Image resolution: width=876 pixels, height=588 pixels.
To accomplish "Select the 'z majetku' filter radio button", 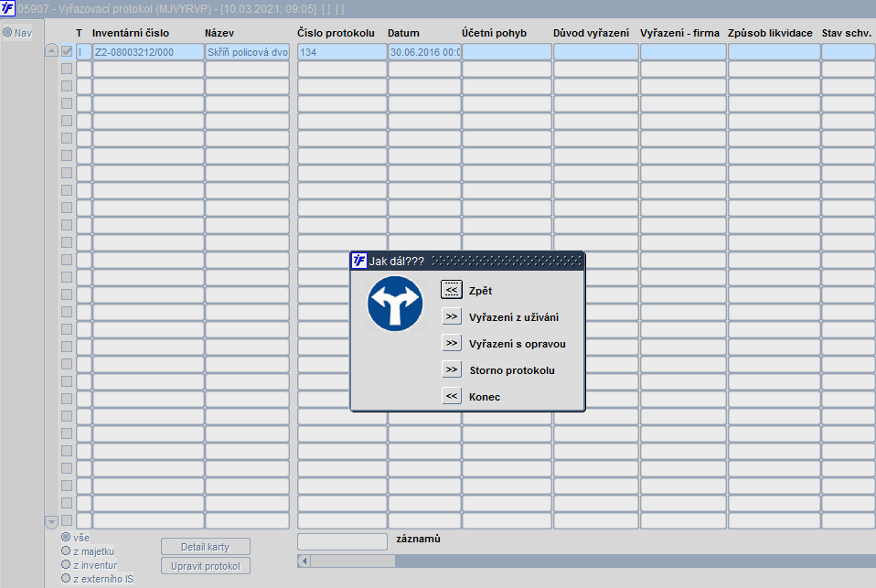I will pyautogui.click(x=66, y=551).
